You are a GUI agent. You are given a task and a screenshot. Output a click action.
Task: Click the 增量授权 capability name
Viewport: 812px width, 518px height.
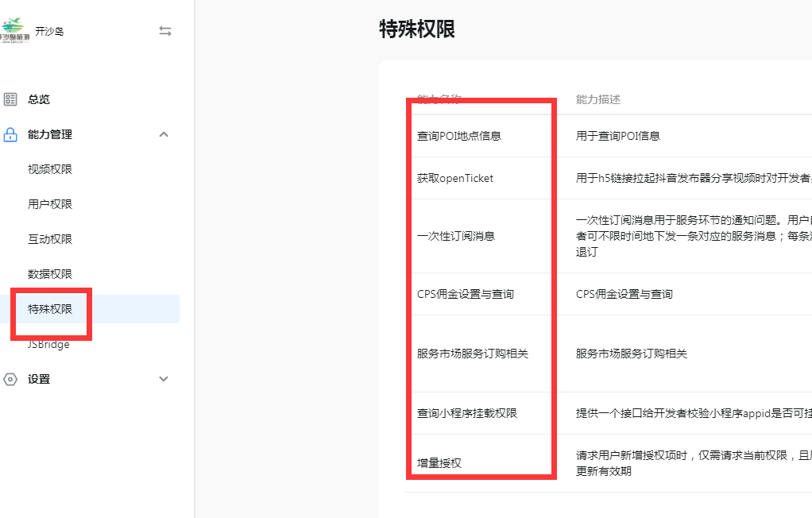[x=439, y=462]
